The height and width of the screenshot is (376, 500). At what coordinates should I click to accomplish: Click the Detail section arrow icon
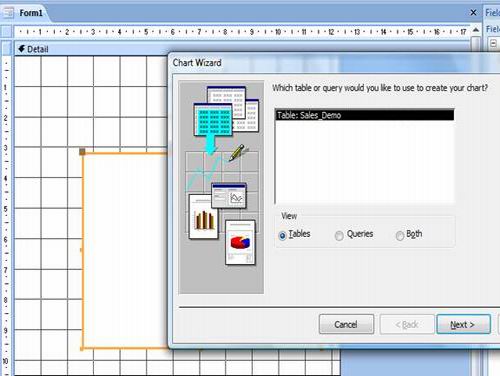point(21,49)
